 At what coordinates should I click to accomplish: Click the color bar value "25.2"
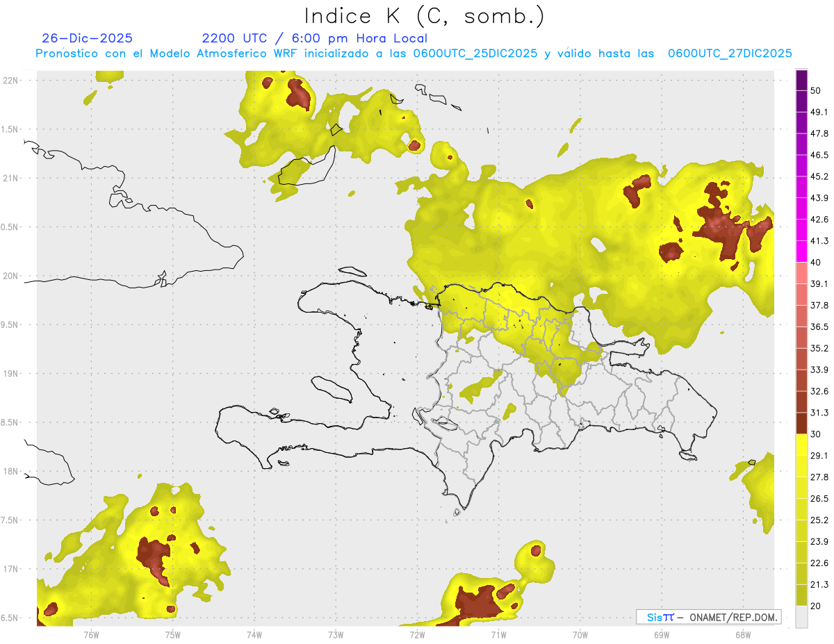coord(819,520)
